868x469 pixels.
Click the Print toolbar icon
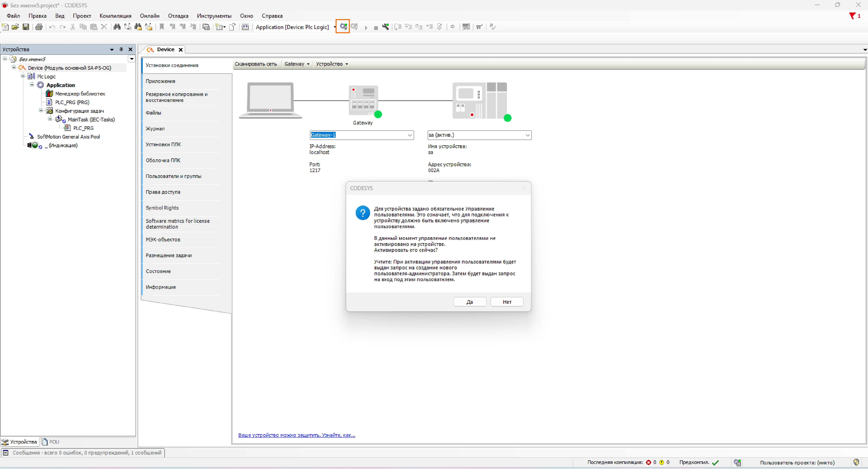click(39, 27)
